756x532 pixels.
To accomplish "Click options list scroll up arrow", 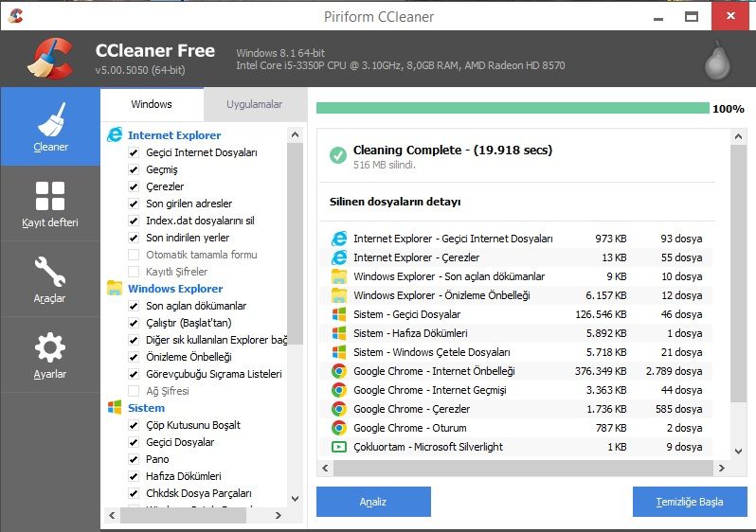I will coord(295,135).
